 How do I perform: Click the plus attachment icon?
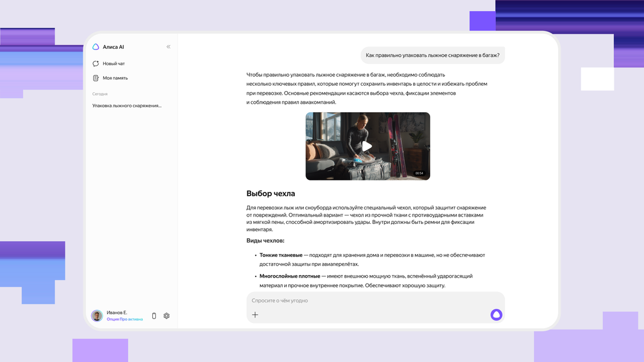[x=255, y=315]
